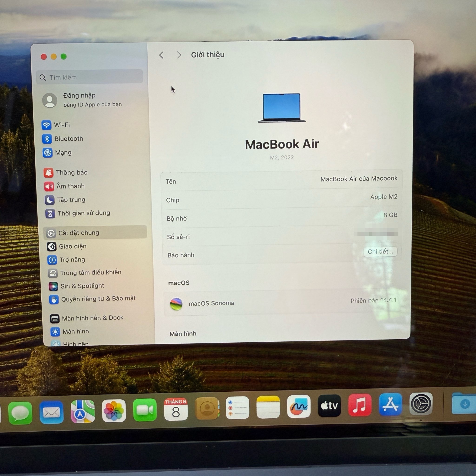The width and height of the screenshot is (476, 476).
Task: Open Âm thanh sound settings
Action: pos(65,186)
